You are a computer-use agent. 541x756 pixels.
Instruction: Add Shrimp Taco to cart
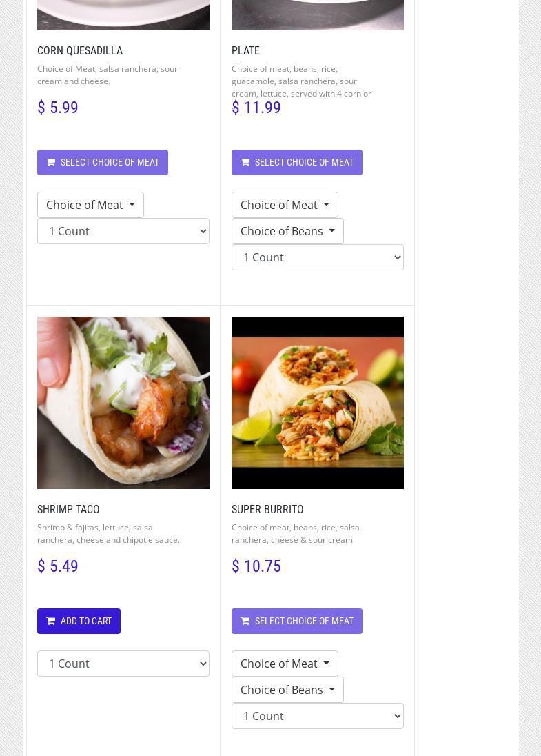(x=79, y=621)
